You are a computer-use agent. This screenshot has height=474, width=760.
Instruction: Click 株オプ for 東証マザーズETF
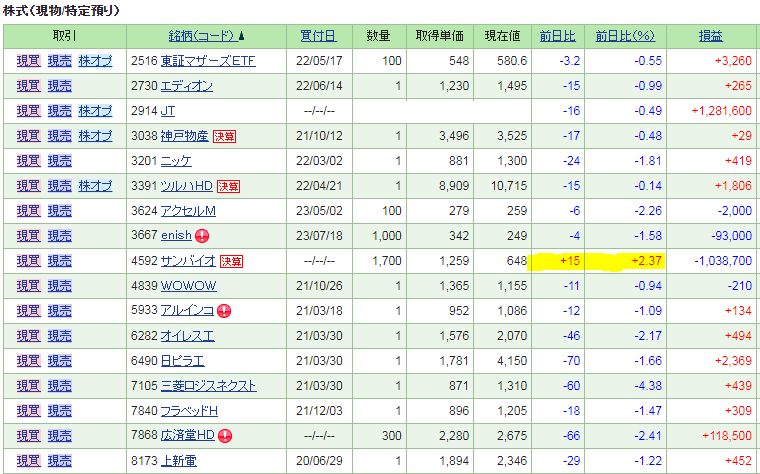(x=95, y=61)
